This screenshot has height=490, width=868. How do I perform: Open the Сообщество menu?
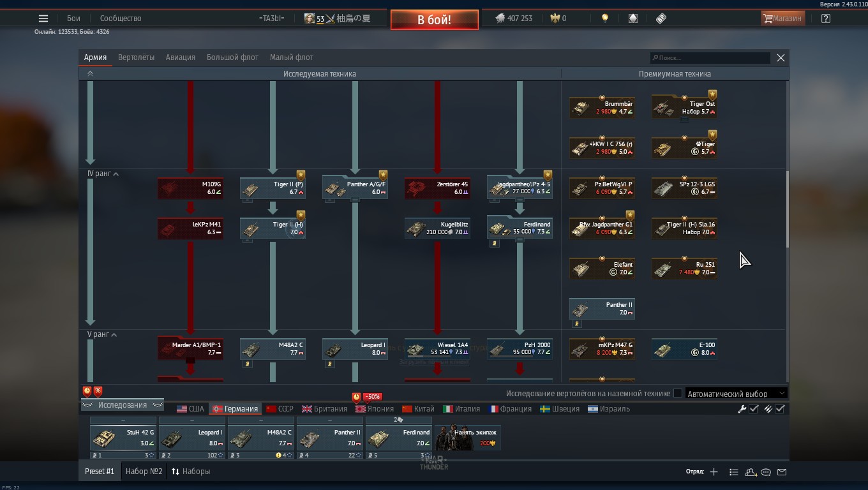coord(121,19)
